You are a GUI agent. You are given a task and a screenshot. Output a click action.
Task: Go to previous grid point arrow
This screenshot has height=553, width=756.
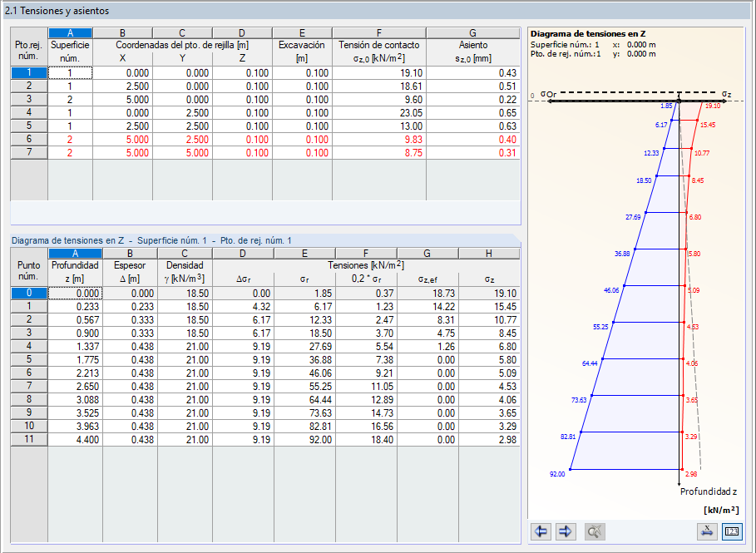click(x=541, y=531)
